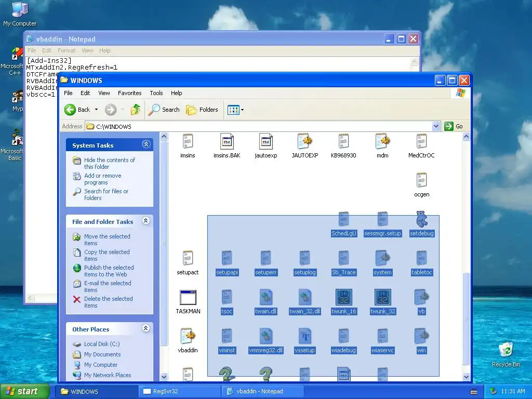Open the Favorites menu
This screenshot has height=399, width=532.
click(129, 93)
